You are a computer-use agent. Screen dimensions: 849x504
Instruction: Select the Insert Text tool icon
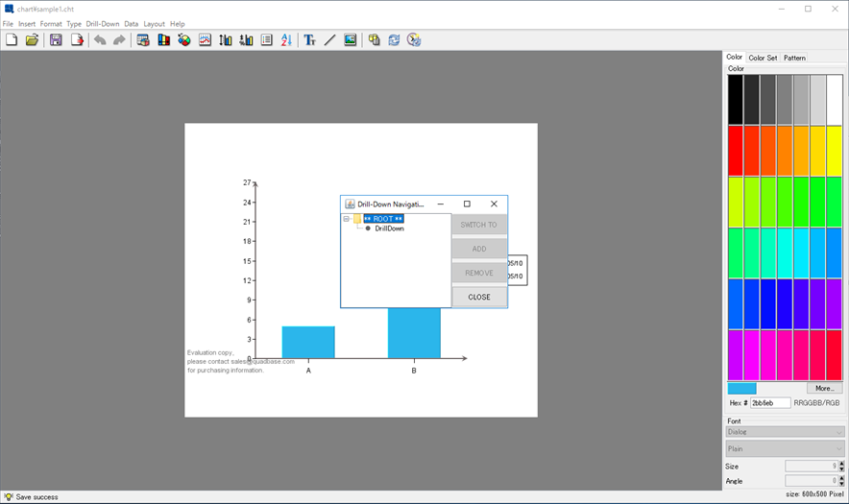coord(309,40)
